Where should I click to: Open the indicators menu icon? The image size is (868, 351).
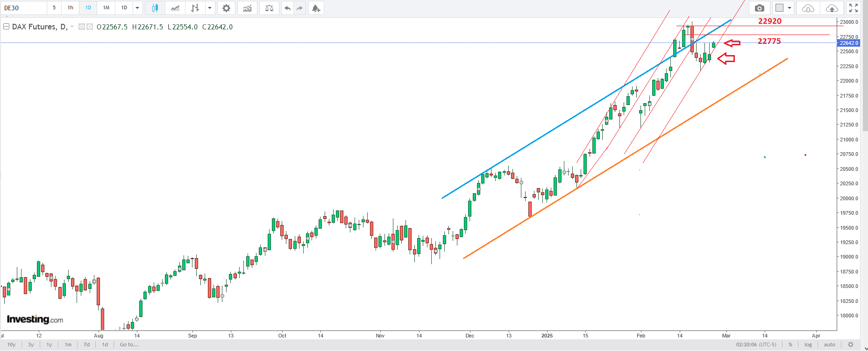click(x=247, y=8)
